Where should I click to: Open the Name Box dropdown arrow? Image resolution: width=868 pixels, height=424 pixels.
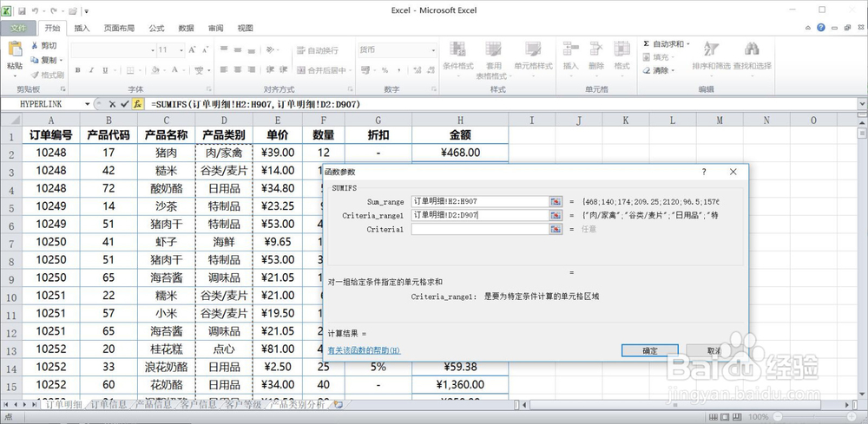tap(88, 104)
